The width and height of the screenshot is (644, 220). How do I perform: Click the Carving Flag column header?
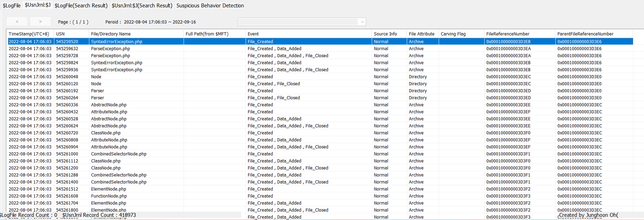click(453, 34)
